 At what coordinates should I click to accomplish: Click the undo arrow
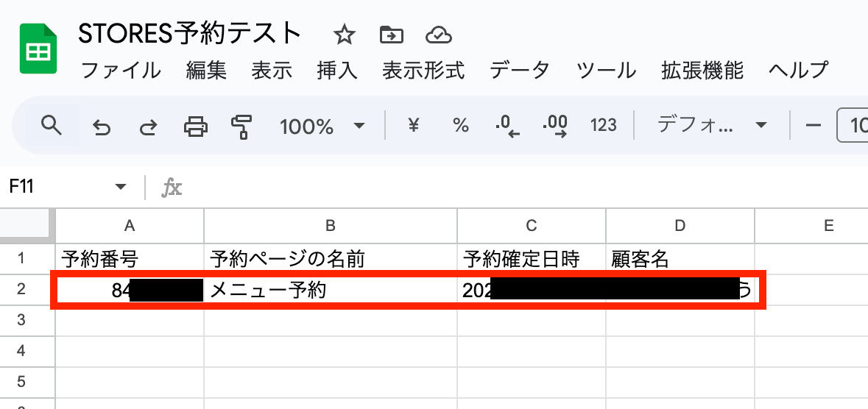(x=101, y=127)
